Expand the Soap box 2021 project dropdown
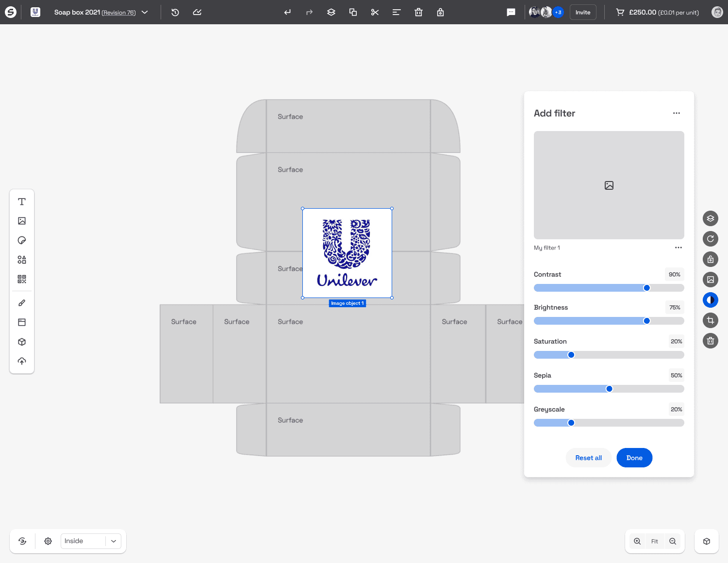Screen dimensions: 728x563 point(145,12)
